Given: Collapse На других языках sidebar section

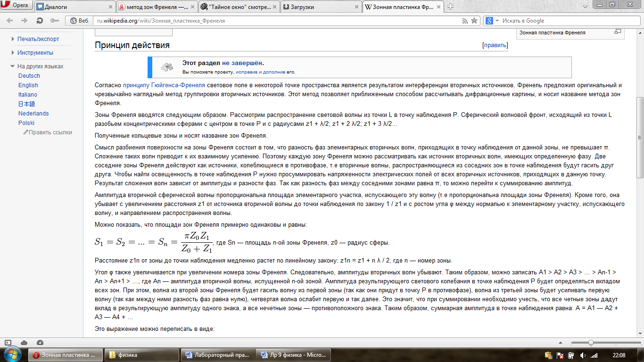Looking at the screenshot, I should pos(40,66).
